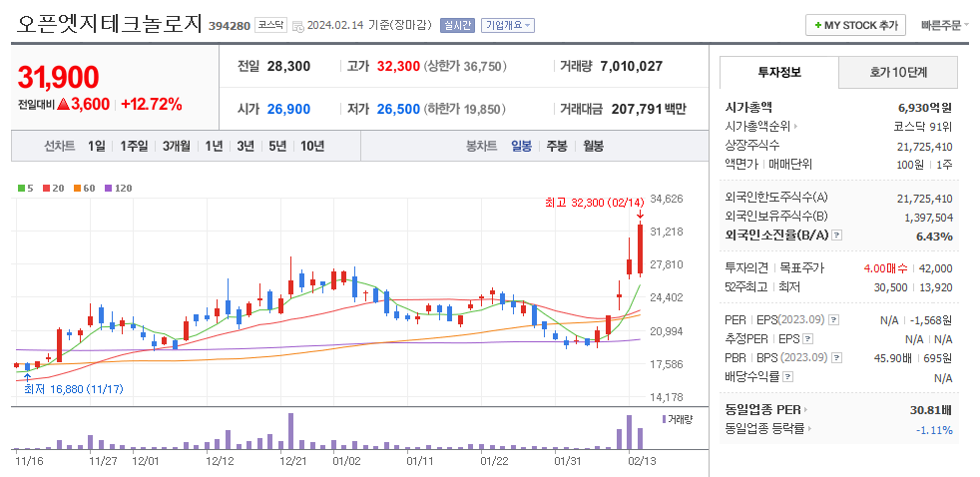980x477 pixels.
Task: Click the 시가총액 value 6,930억원
Action: [925, 108]
